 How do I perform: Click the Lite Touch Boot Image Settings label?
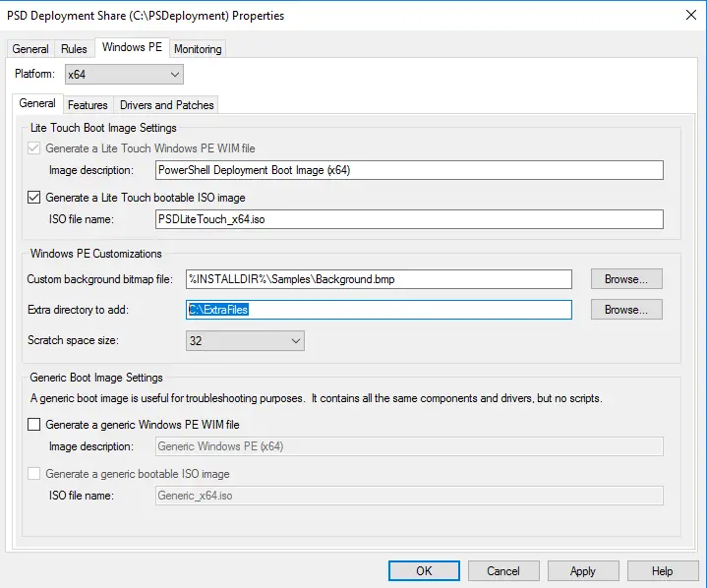pyautogui.click(x=103, y=128)
